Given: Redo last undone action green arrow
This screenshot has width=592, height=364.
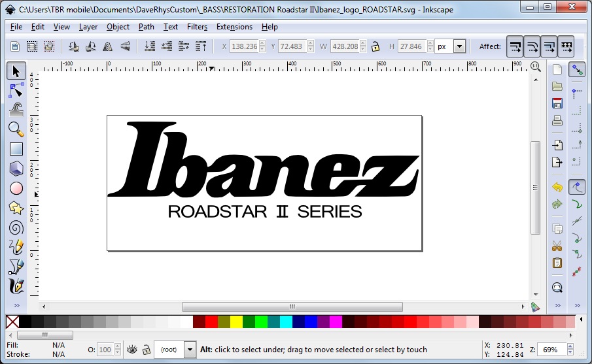Looking at the screenshot, I should pos(557,204).
